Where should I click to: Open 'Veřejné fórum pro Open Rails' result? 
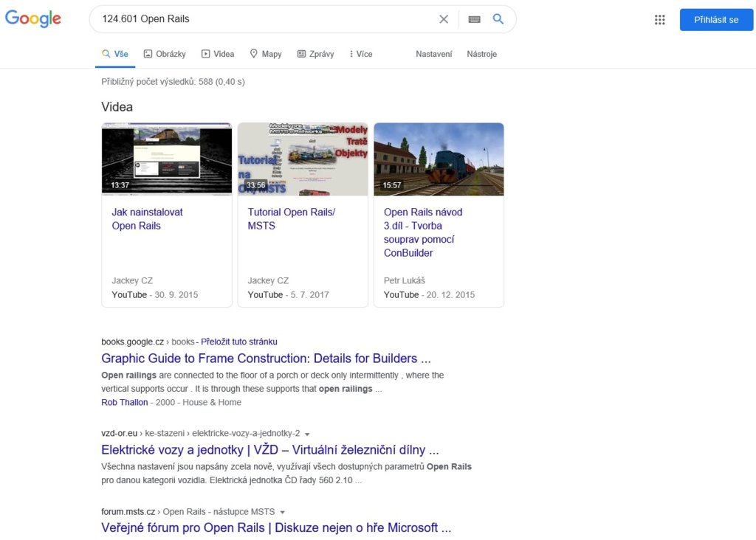(276, 528)
